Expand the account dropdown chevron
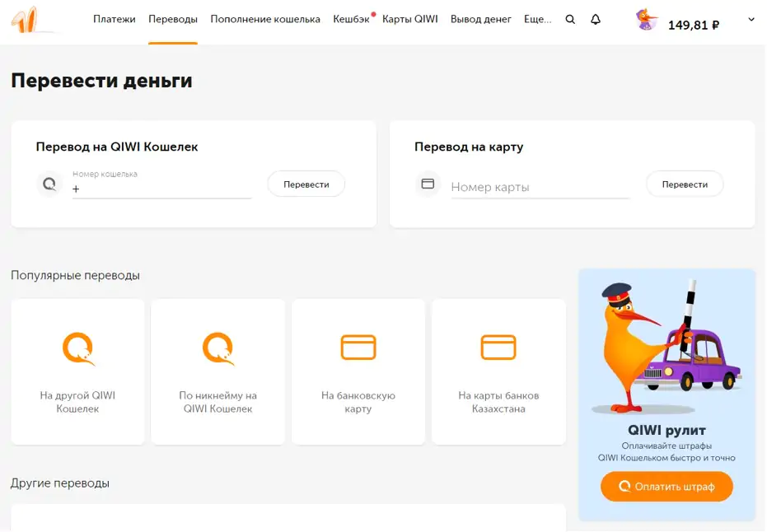 tap(751, 20)
